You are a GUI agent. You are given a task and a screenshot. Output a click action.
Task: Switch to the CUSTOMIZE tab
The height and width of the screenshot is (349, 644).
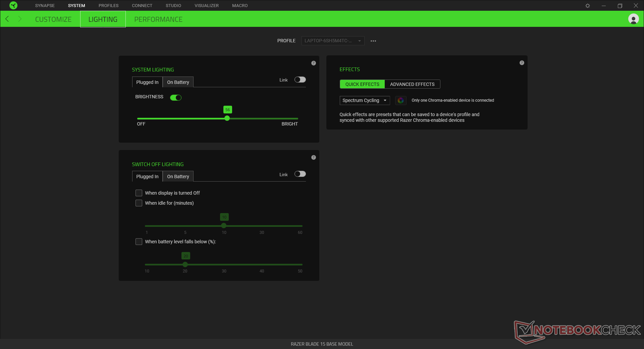click(53, 19)
